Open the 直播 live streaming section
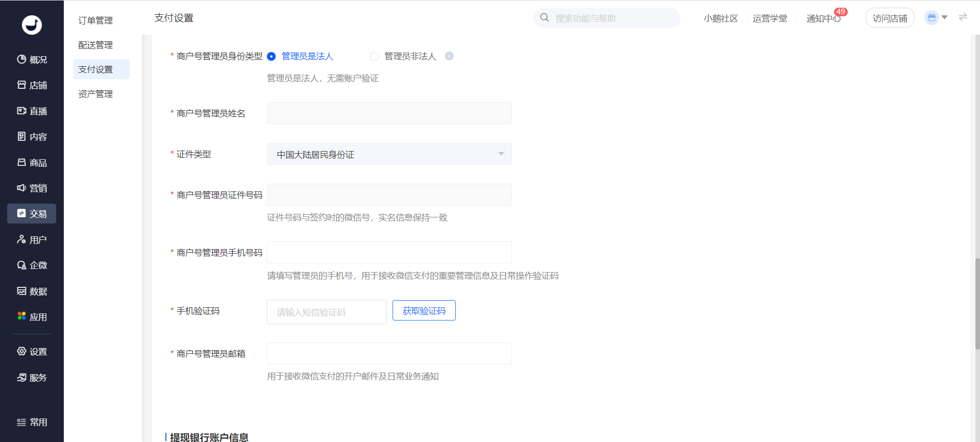The image size is (980, 442). click(32, 111)
